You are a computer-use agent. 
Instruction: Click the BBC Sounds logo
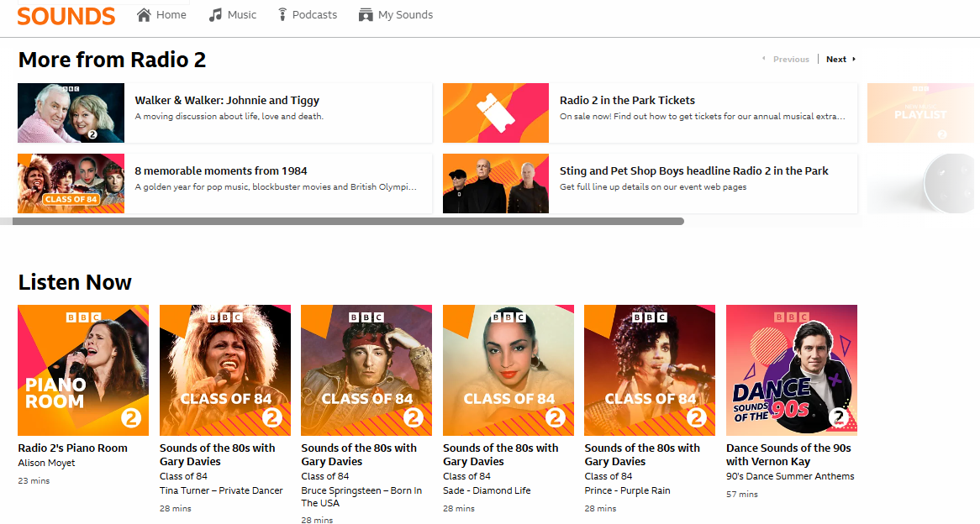66,15
